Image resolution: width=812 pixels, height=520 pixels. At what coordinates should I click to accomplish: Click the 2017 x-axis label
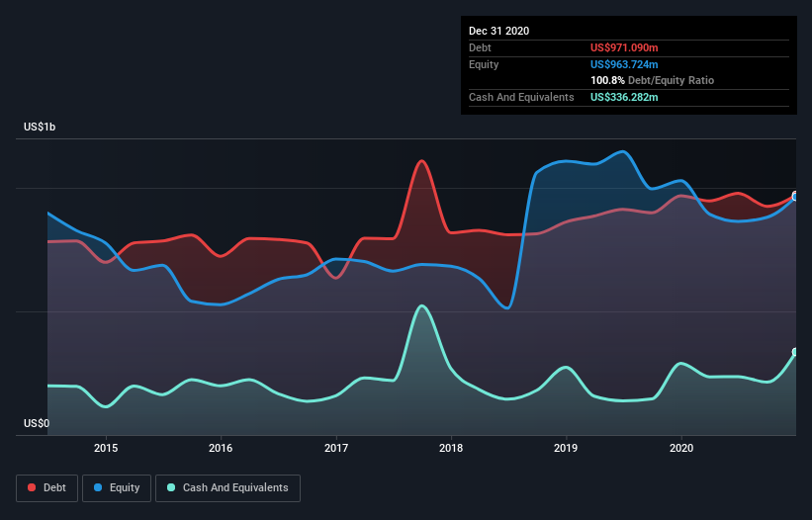click(336, 448)
